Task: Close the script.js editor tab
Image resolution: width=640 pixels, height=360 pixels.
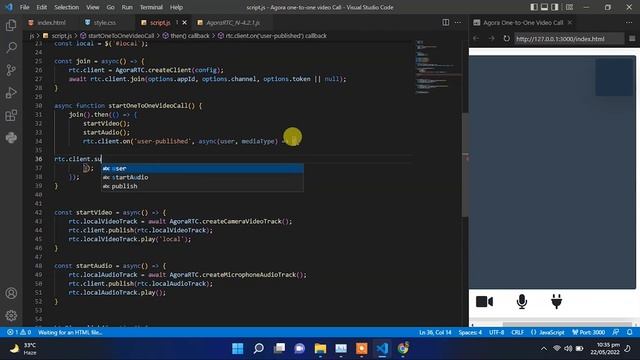Action: 184,22
